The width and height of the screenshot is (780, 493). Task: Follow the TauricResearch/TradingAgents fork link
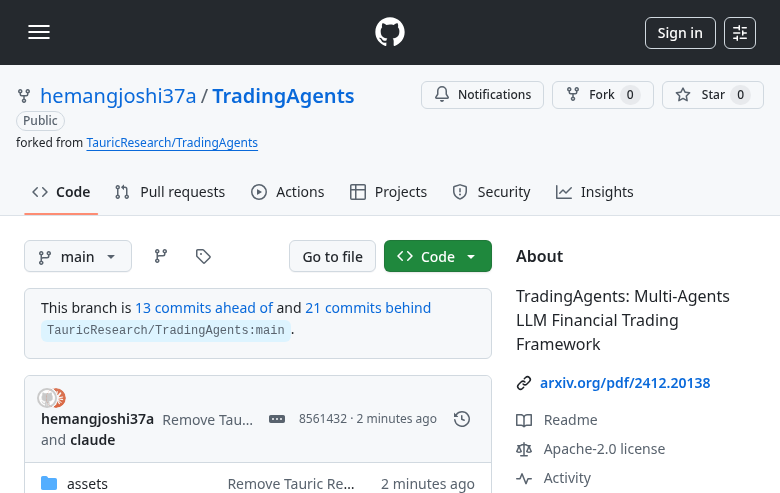click(x=172, y=143)
